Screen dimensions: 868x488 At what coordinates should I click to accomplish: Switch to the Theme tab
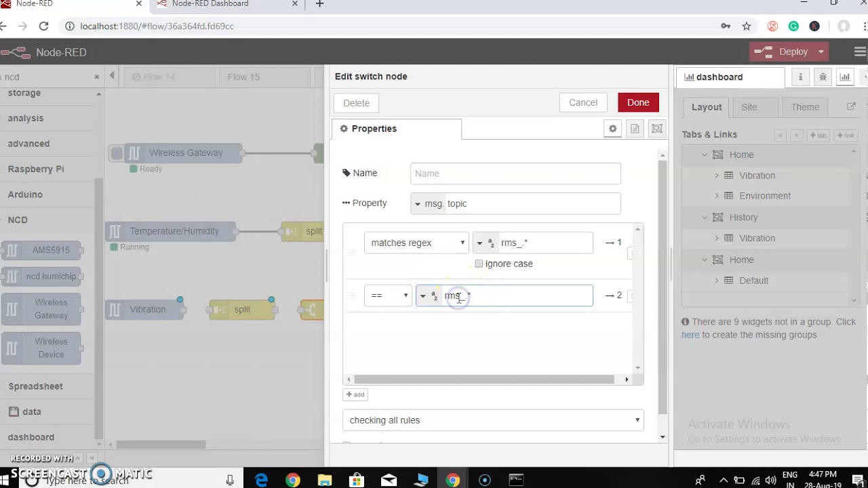(x=805, y=107)
